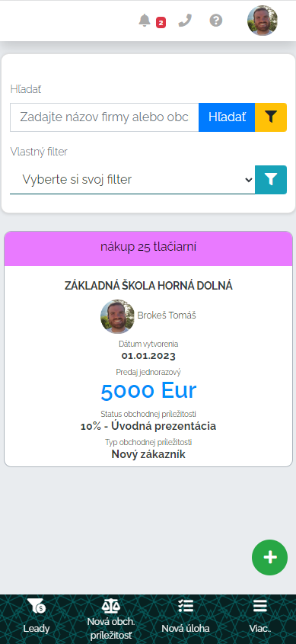Open Leady in the bottom navigation
The image size is (296, 644).
[x=37, y=619]
